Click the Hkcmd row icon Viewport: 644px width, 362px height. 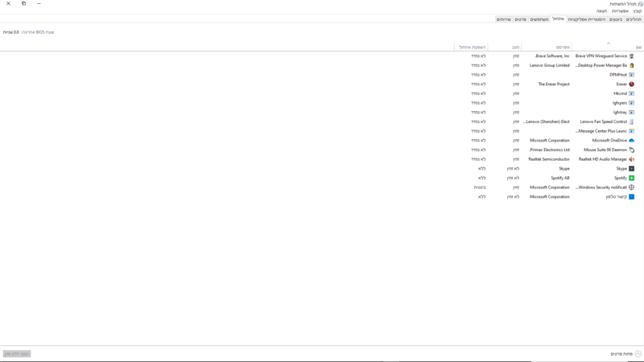point(632,93)
